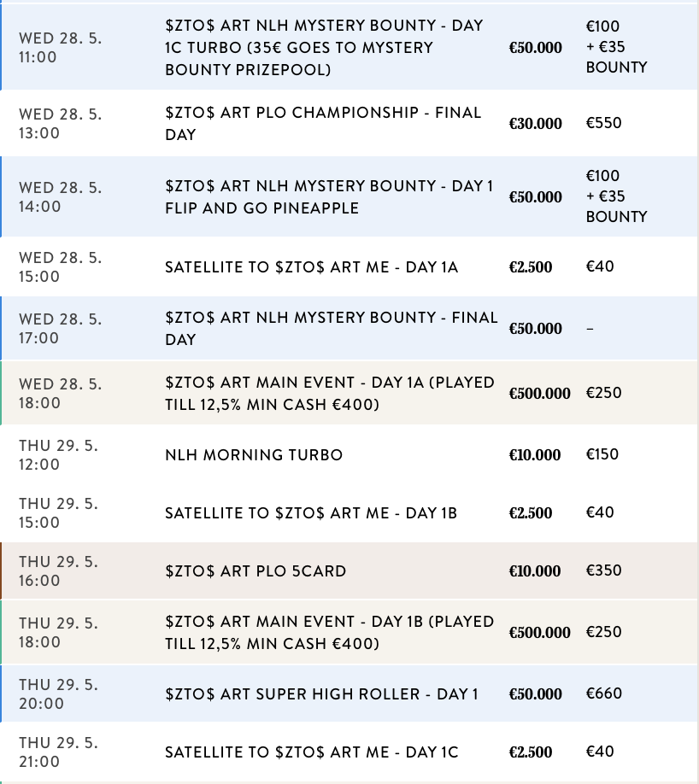The height and width of the screenshot is (784, 699).
Task: Open the NLH Mystery Bounty Final Day event
Action: (x=331, y=328)
